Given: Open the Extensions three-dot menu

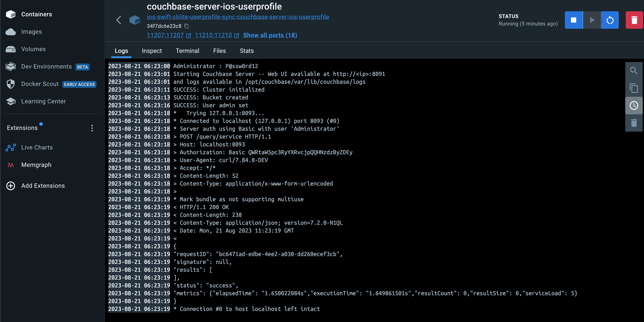Looking at the screenshot, I should (x=92, y=128).
